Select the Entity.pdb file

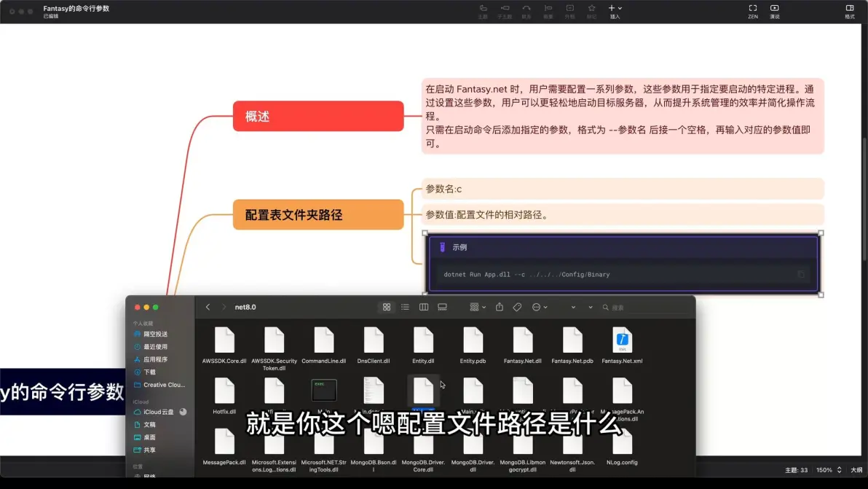[473, 345]
